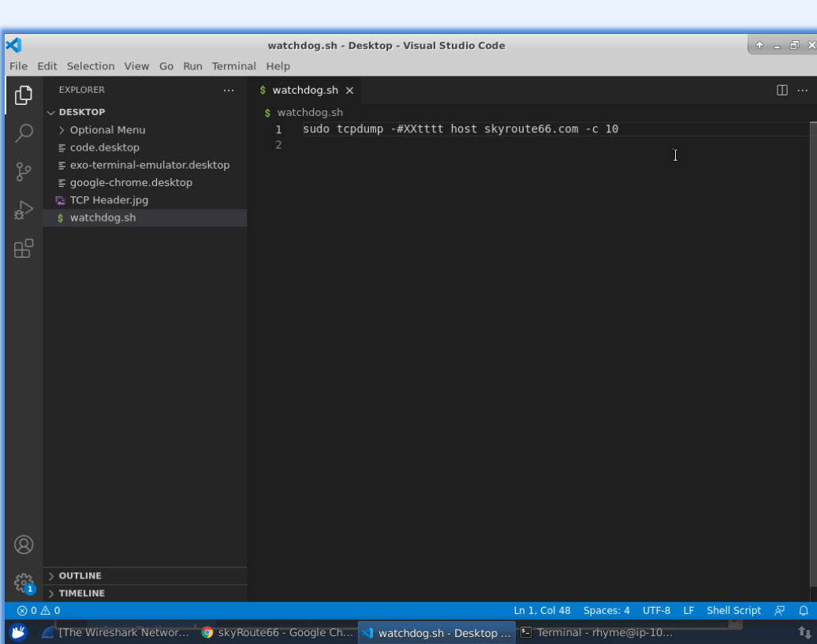817x644 pixels.
Task: Open the Go menu
Action: click(x=166, y=66)
